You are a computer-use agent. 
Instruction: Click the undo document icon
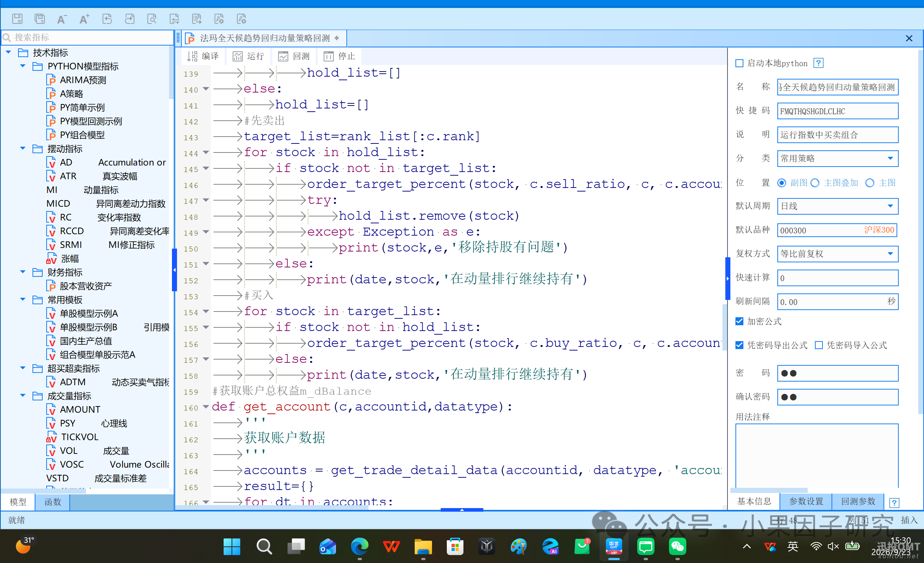click(107, 19)
